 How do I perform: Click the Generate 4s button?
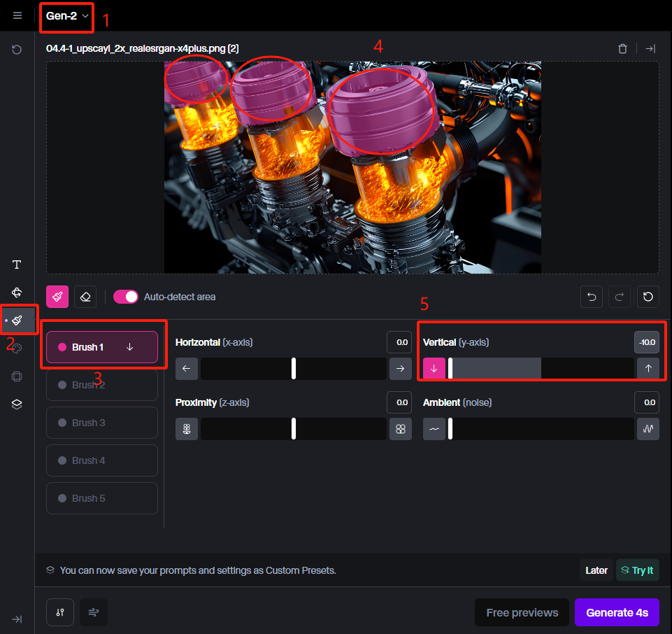617,612
